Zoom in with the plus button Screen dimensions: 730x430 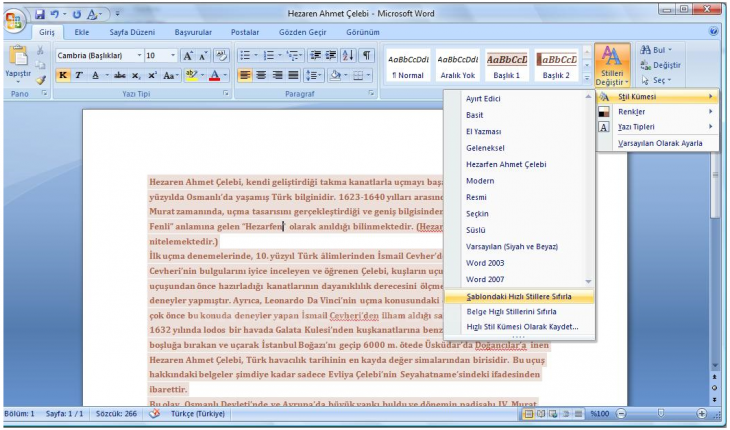click(702, 413)
